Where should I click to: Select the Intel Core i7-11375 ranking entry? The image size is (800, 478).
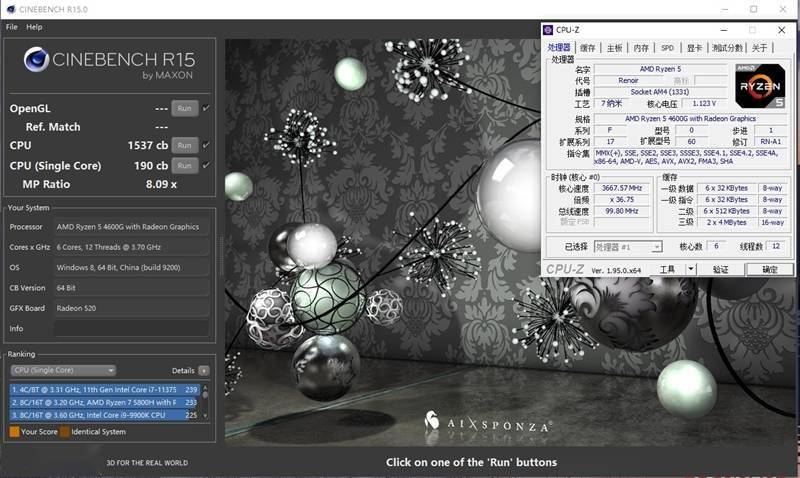[x=105, y=389]
